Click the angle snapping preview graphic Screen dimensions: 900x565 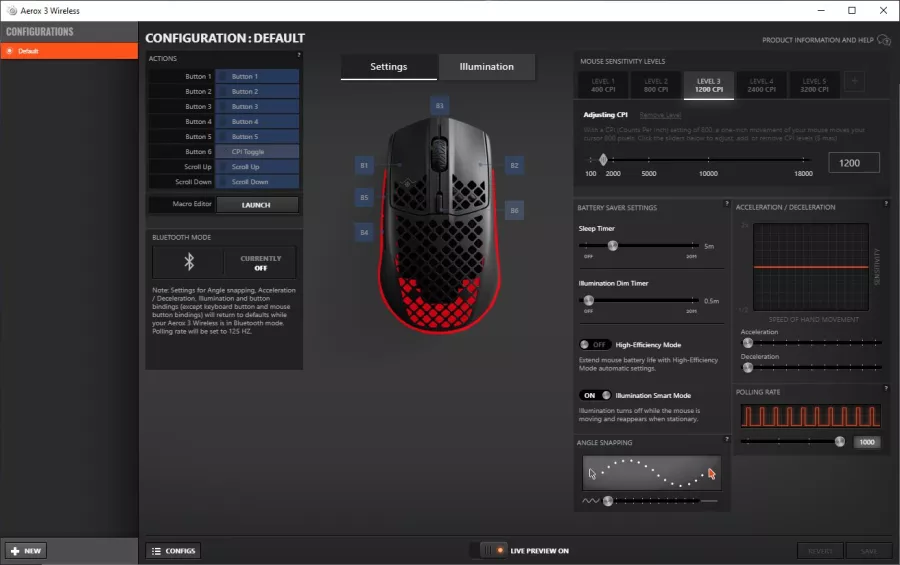tap(651, 473)
